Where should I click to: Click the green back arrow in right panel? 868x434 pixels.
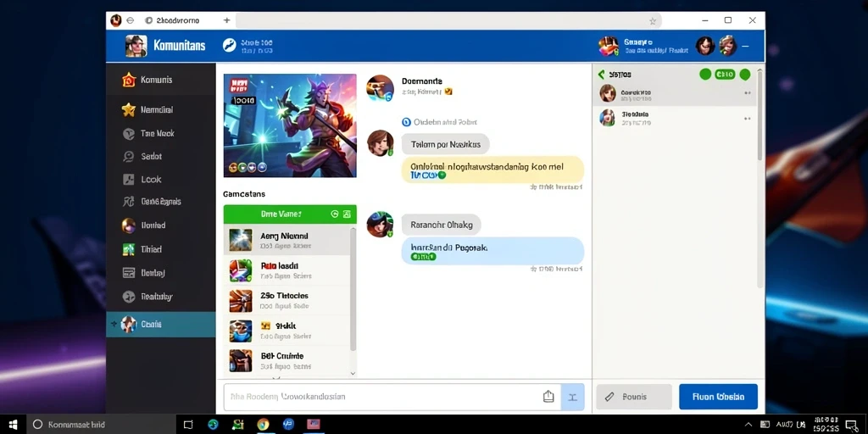click(x=602, y=75)
